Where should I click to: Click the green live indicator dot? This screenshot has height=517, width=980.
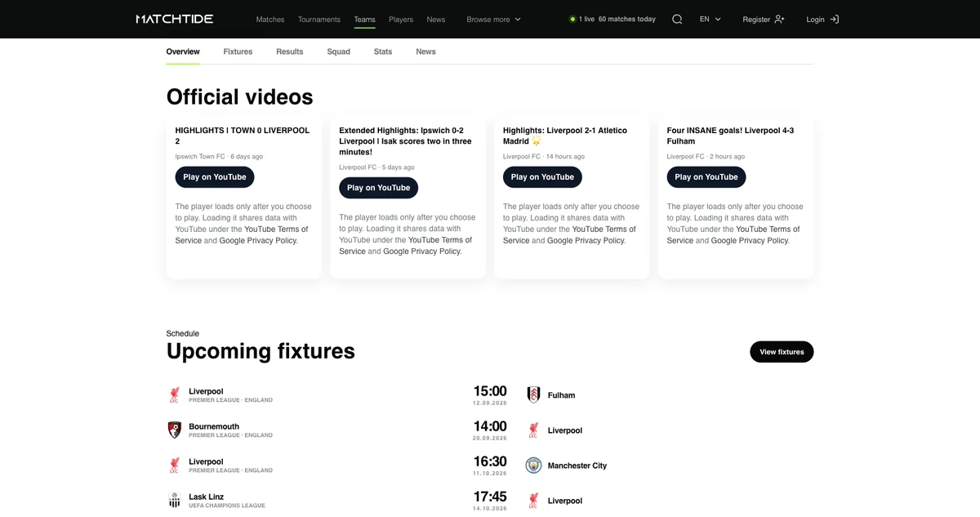(x=572, y=19)
